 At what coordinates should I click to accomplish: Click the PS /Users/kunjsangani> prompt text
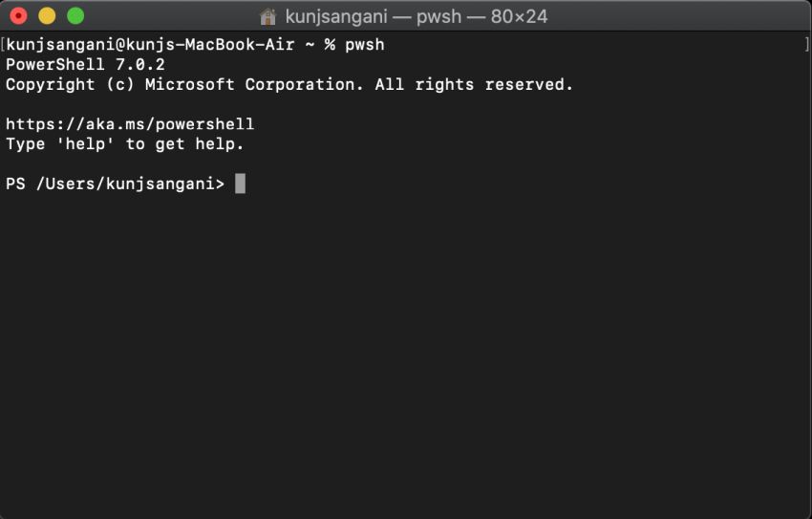click(115, 184)
